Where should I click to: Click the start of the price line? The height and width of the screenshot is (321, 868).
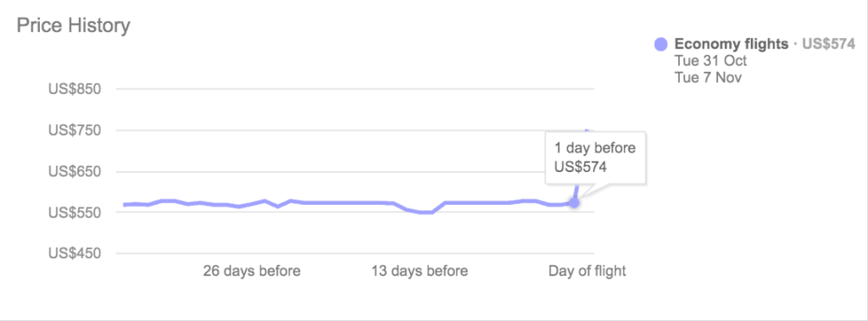125,205
